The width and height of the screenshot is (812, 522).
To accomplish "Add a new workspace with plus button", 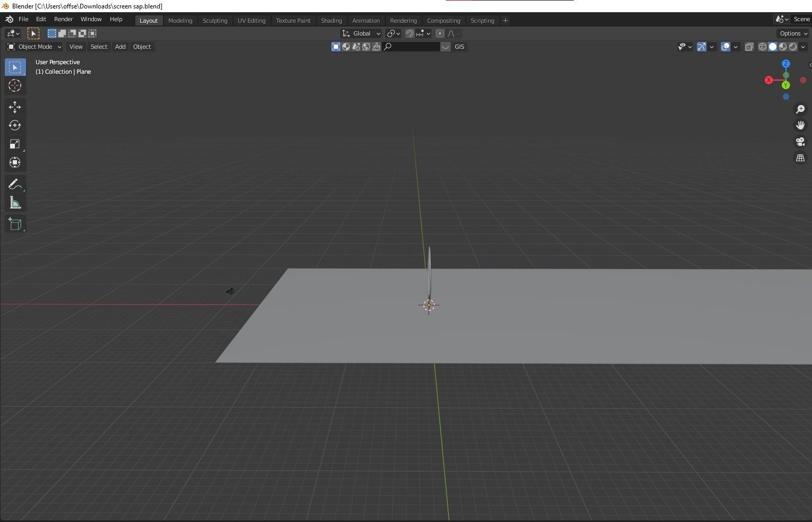I will (x=505, y=21).
